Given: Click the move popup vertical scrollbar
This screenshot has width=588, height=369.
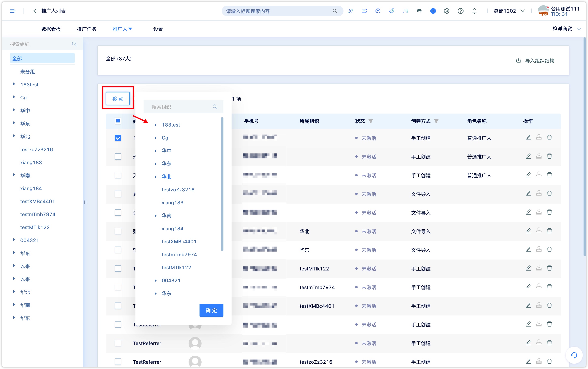Looking at the screenshot, I should click(222, 184).
